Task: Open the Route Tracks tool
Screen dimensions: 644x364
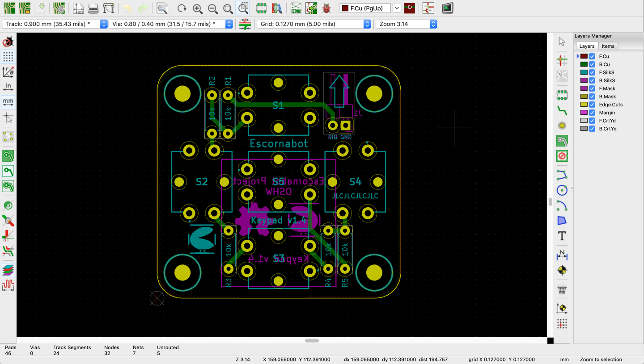Action: point(562,111)
